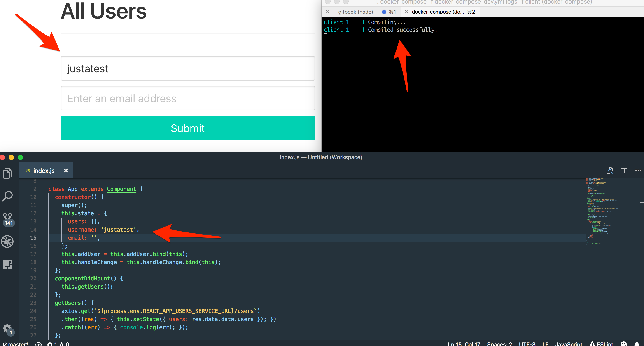Viewport: 644px width, 346px height.
Task: Open the Debug panel icon
Action: click(7, 241)
